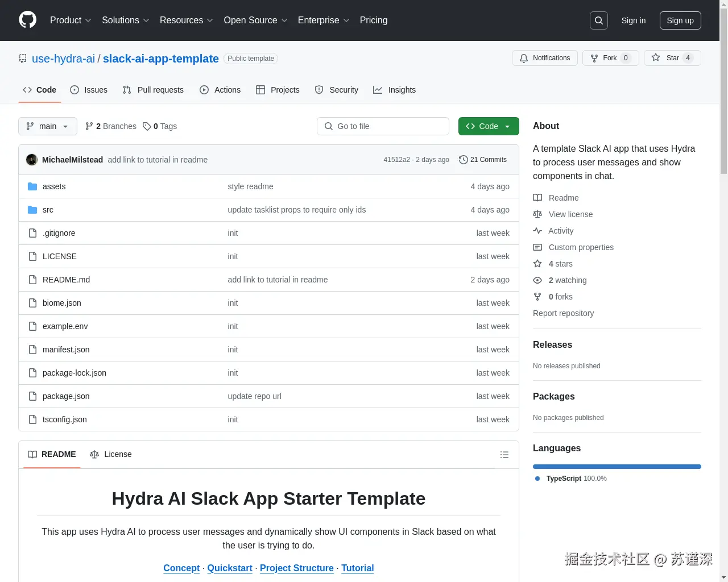The image size is (728, 582).
Task: Click the Readme book icon in About
Action: coord(537,197)
